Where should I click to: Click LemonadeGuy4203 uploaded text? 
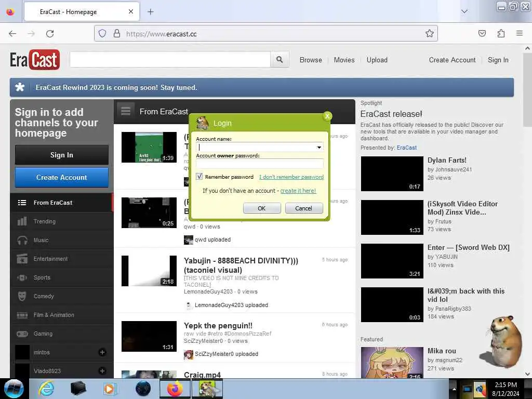tap(231, 305)
